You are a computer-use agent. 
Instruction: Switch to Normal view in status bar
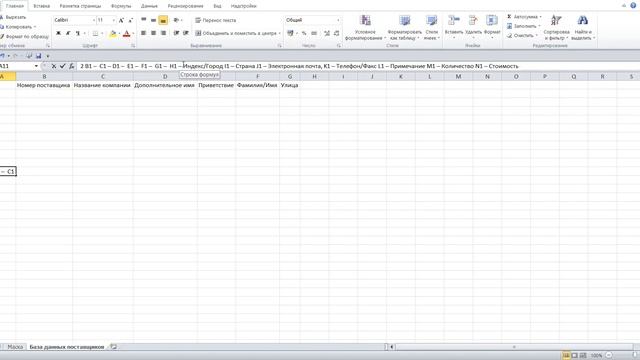click(x=566, y=356)
